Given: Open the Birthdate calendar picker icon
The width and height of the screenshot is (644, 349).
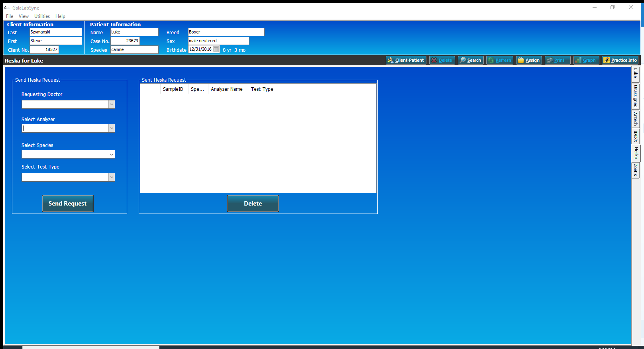Looking at the screenshot, I should click(216, 49).
